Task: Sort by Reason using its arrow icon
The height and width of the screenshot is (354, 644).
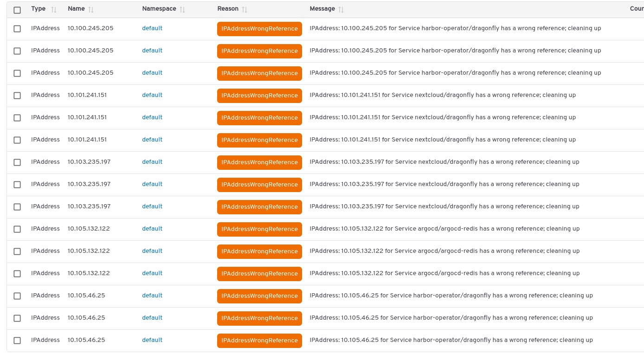Action: [245, 9]
